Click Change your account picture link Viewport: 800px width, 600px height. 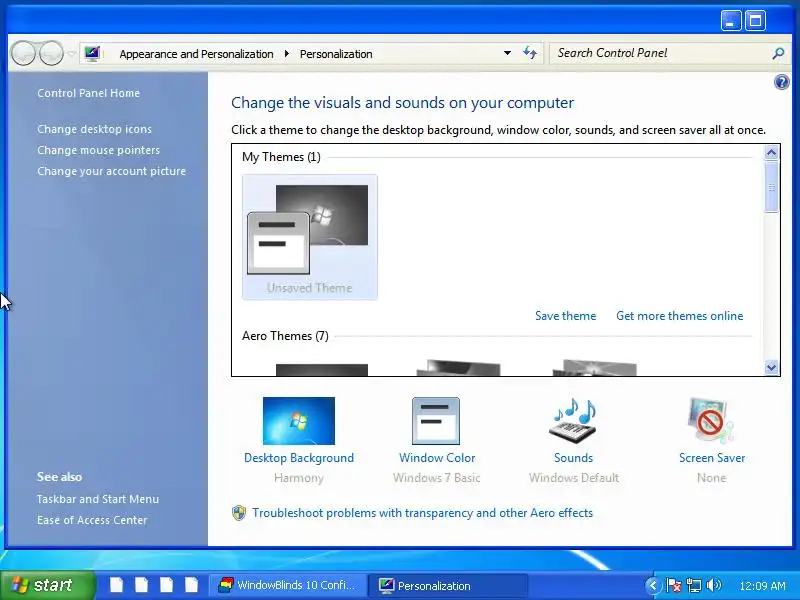[x=111, y=171]
